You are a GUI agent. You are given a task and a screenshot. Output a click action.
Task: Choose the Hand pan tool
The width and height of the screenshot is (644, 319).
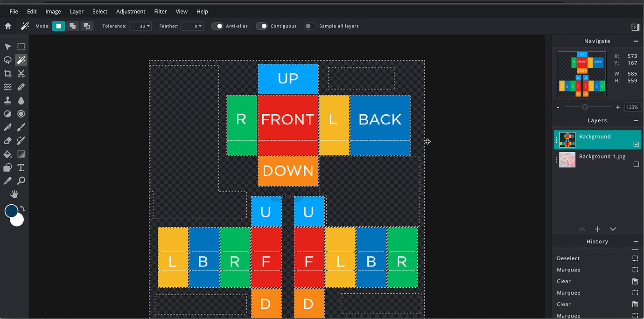click(x=14, y=194)
